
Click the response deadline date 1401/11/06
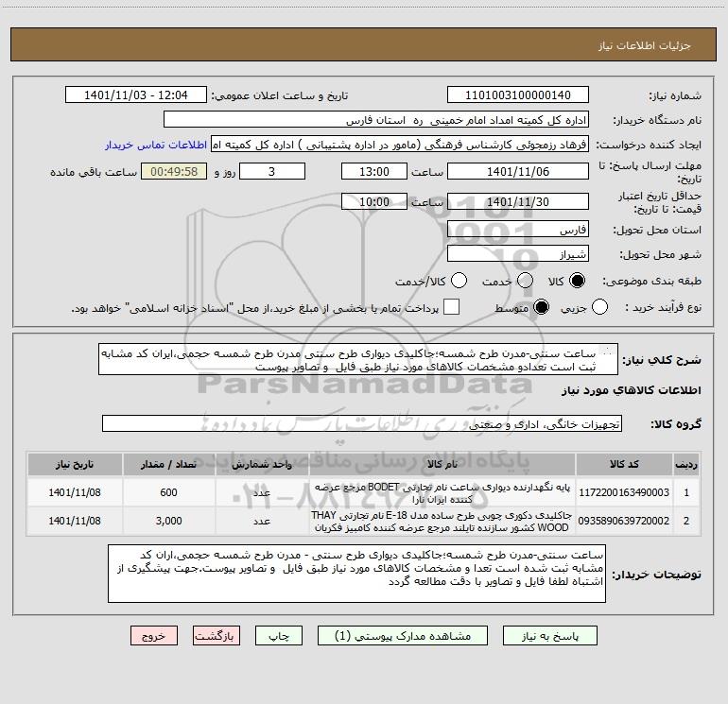point(518,172)
